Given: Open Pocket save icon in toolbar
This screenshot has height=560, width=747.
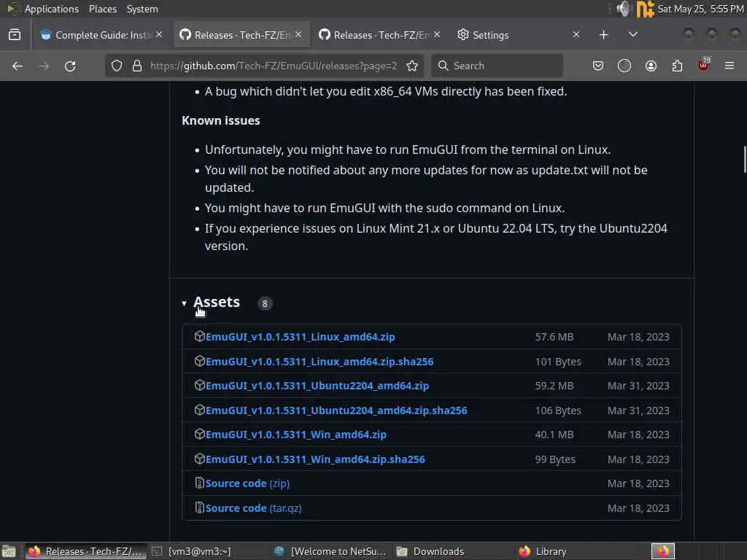Looking at the screenshot, I should click(598, 66).
